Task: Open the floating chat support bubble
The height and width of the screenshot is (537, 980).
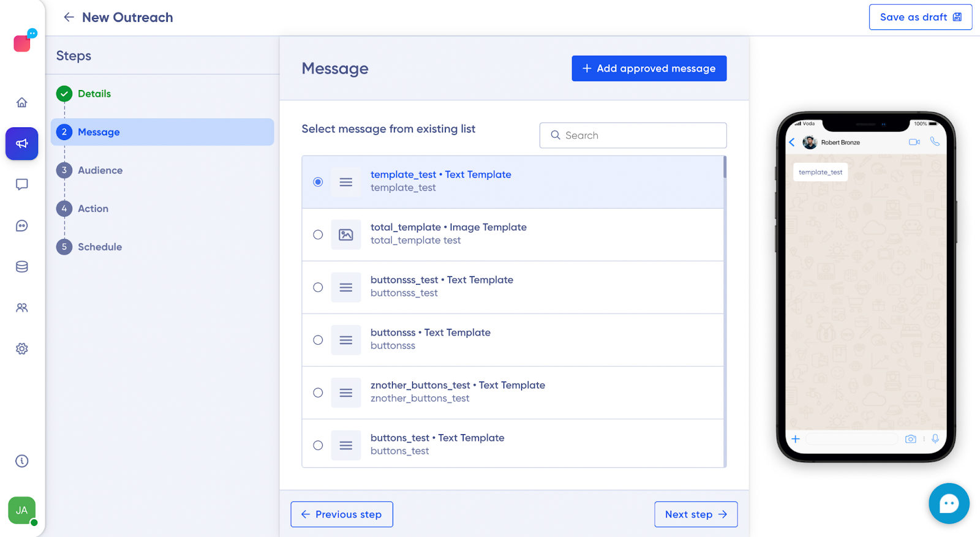Action: tap(949, 504)
